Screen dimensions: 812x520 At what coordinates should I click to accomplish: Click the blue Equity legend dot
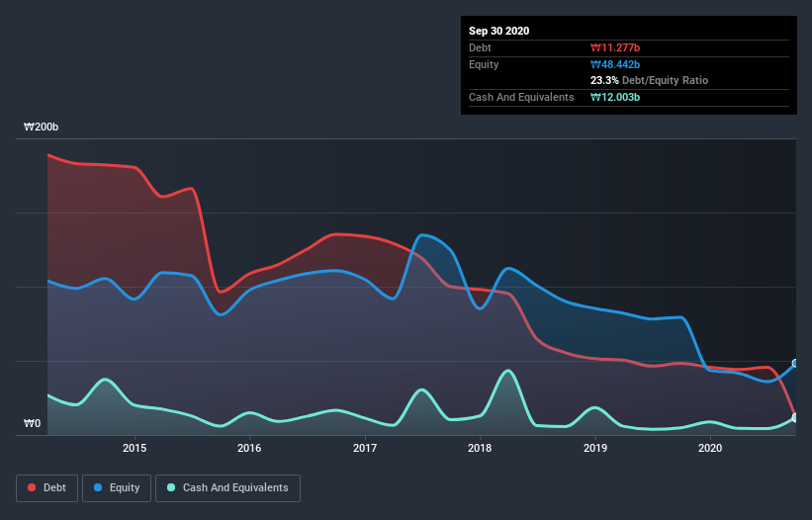point(98,487)
